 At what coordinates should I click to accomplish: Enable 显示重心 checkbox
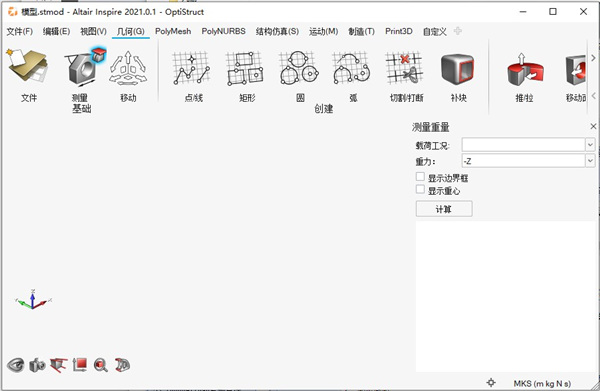pos(420,189)
